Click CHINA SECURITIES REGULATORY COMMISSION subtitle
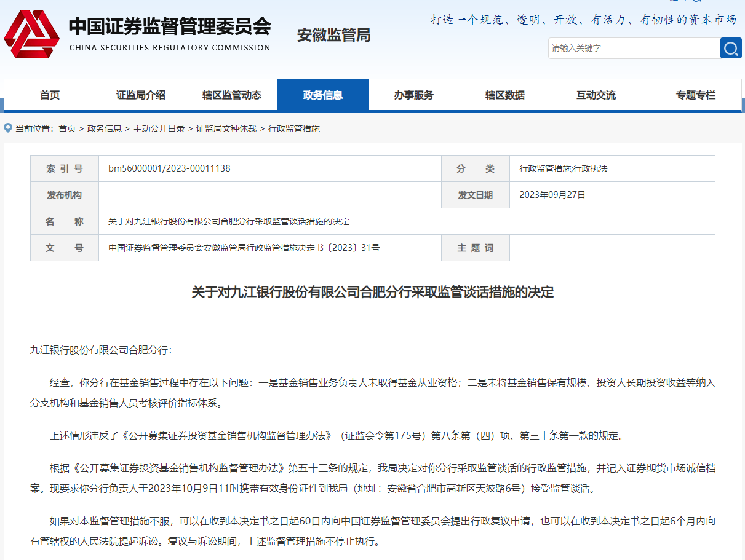Viewport: 745px width, 560px height. [170, 47]
